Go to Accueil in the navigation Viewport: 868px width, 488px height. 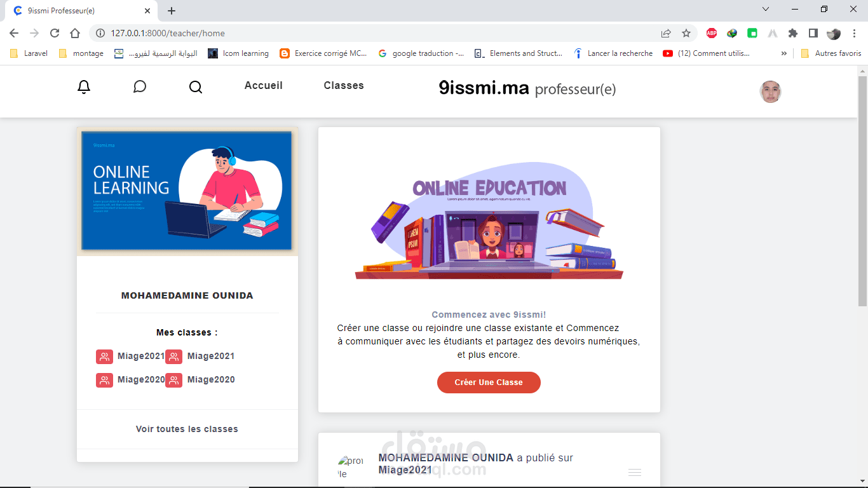(x=264, y=86)
